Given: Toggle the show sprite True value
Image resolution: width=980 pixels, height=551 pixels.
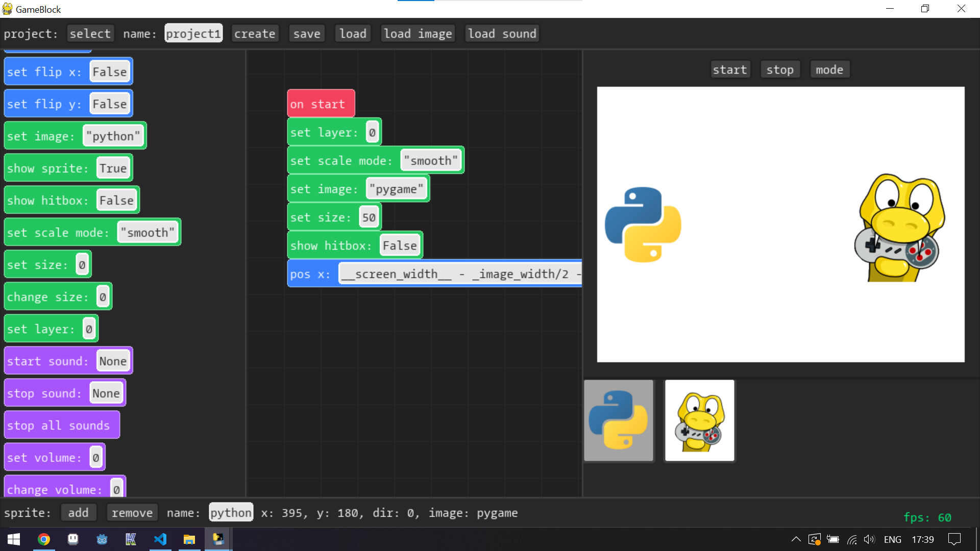Looking at the screenshot, I should [113, 168].
